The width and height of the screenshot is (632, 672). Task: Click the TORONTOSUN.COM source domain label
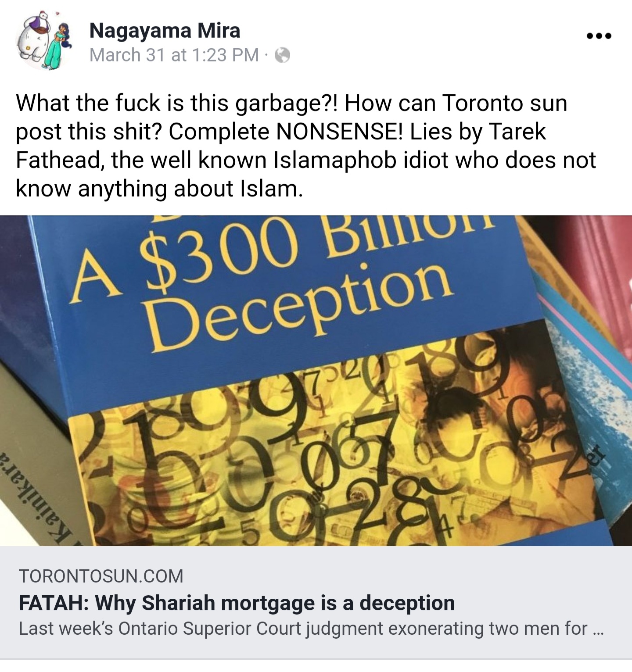pyautogui.click(x=101, y=576)
